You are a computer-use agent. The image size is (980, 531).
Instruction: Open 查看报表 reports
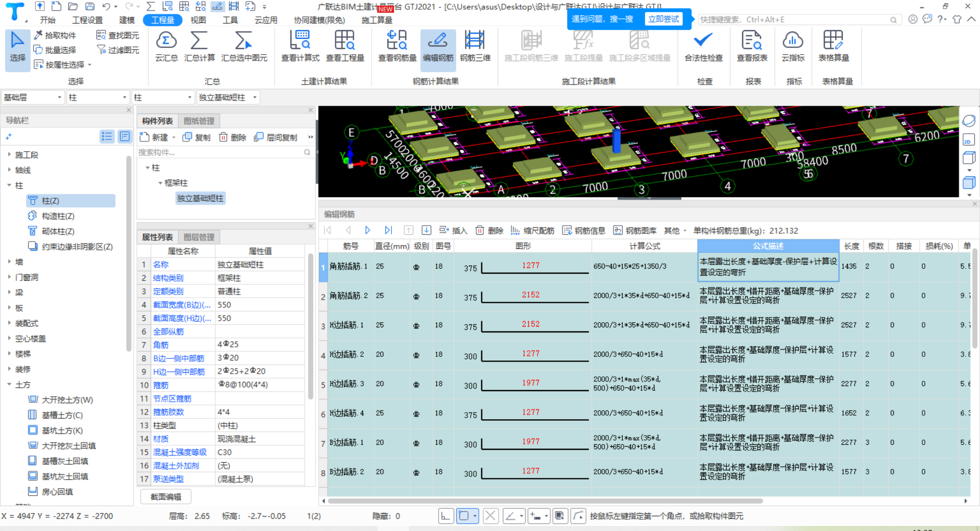tap(752, 46)
